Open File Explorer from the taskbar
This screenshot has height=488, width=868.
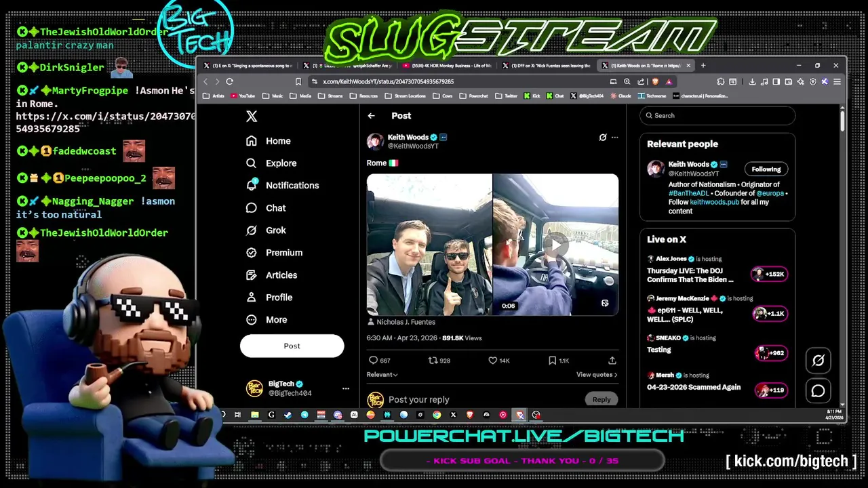point(254,415)
